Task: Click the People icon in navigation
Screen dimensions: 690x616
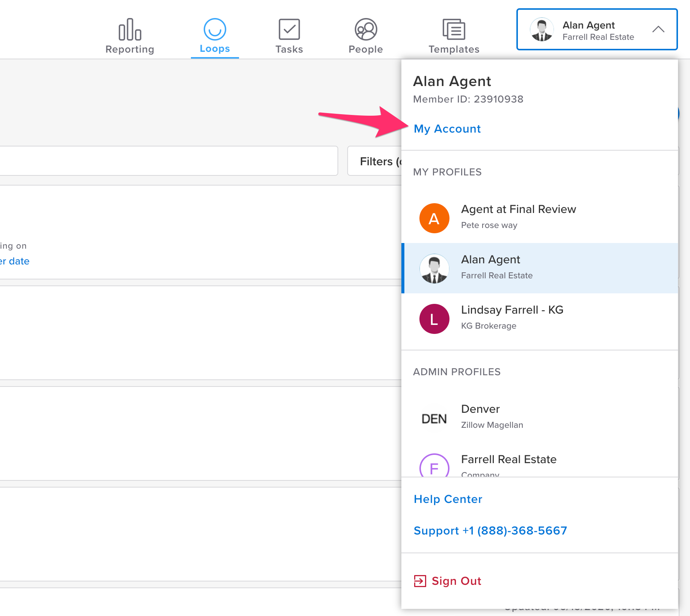Action: click(x=365, y=29)
